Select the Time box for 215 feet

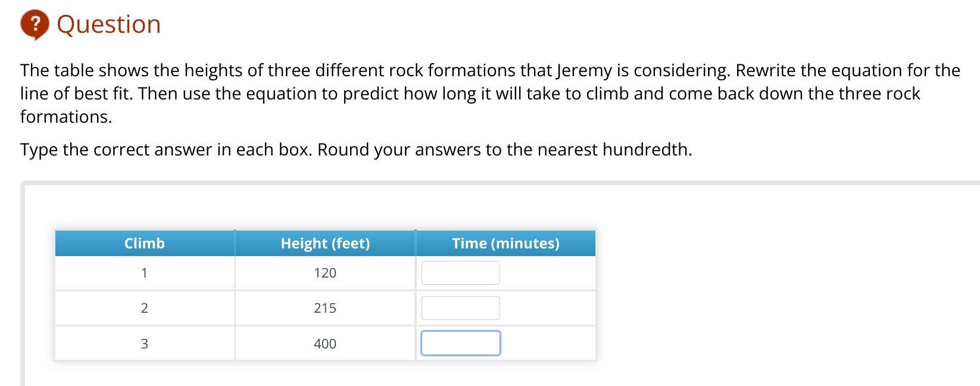click(460, 308)
